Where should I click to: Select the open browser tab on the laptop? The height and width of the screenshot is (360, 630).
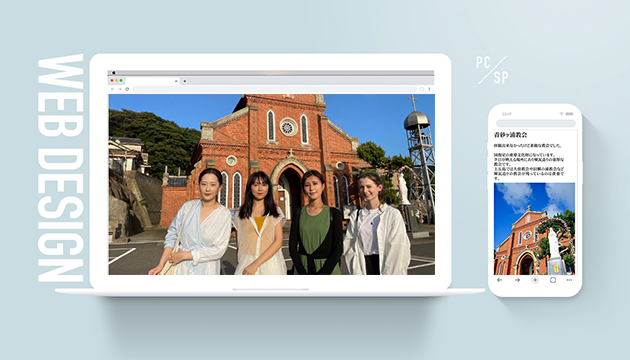pos(152,81)
